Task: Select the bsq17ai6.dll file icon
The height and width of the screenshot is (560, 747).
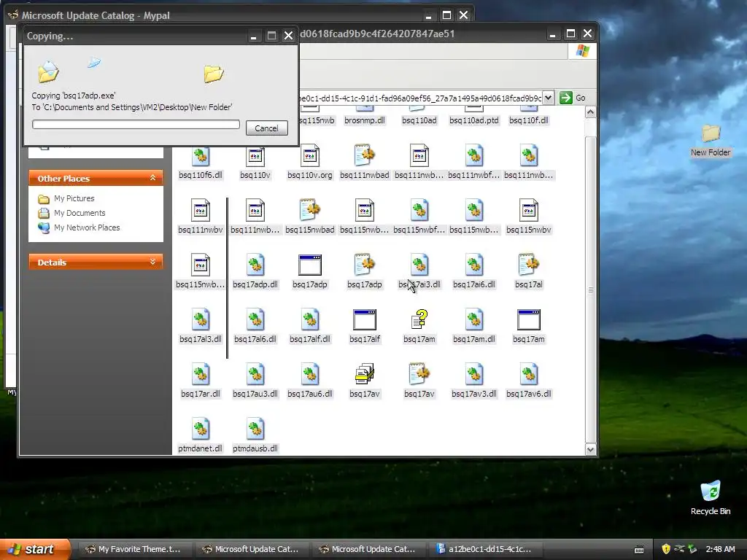Action: pos(474,265)
